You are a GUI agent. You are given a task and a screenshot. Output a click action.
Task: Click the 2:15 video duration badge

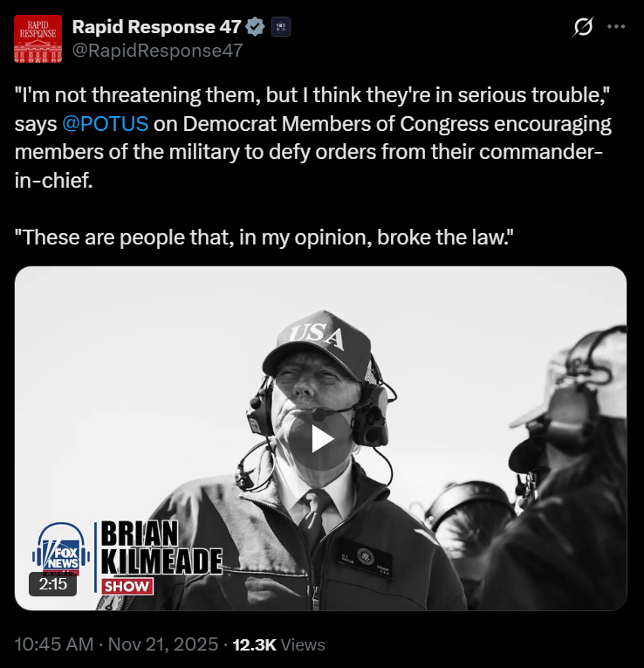(52, 584)
